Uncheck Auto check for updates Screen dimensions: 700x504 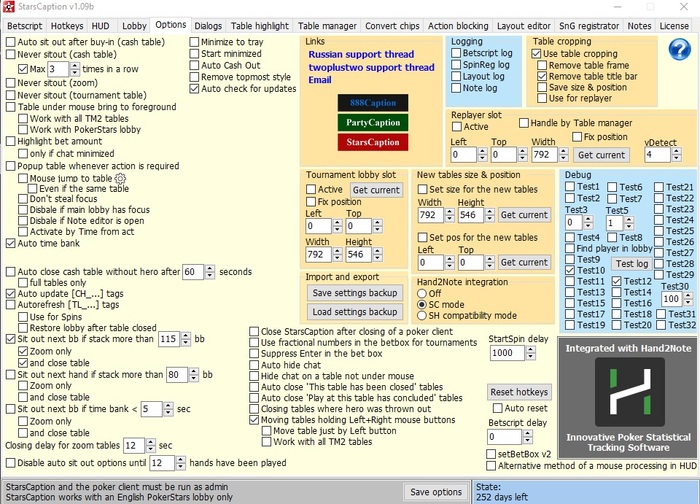194,89
